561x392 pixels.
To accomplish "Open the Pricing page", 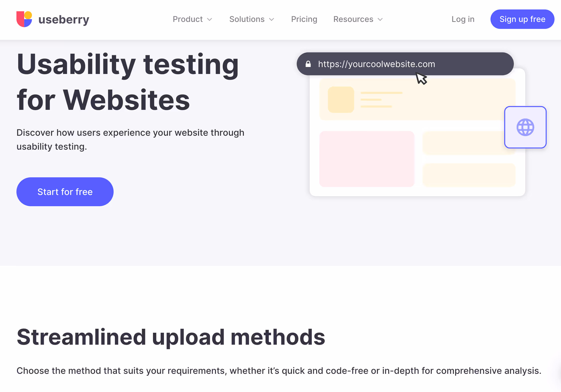I will pos(304,19).
